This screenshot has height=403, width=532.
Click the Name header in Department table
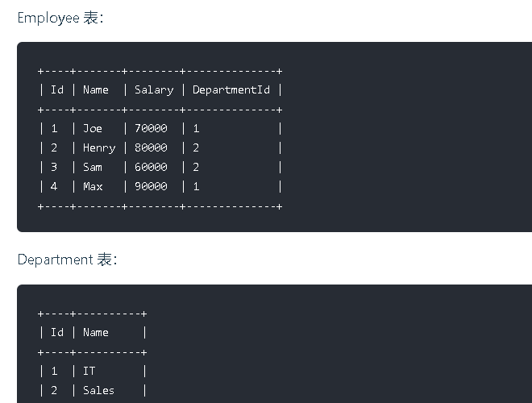click(x=96, y=332)
